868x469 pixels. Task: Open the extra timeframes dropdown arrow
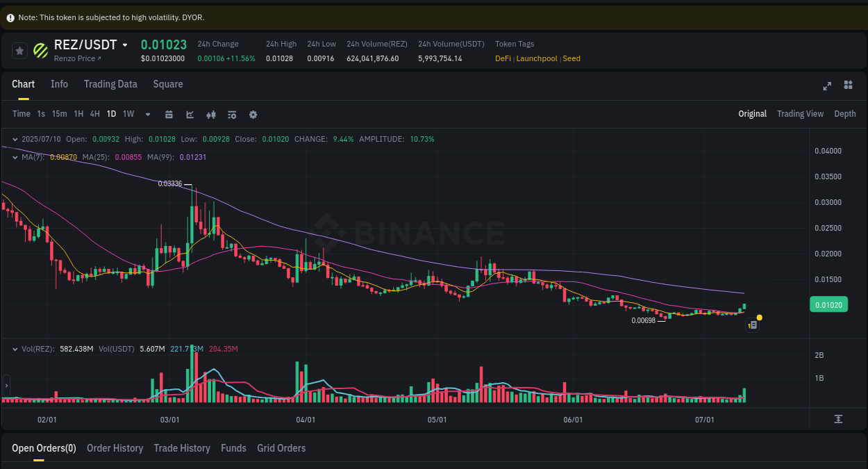(x=147, y=114)
